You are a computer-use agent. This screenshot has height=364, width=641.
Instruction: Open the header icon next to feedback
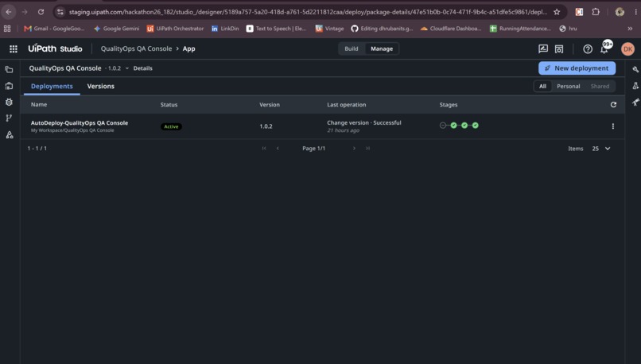click(559, 49)
